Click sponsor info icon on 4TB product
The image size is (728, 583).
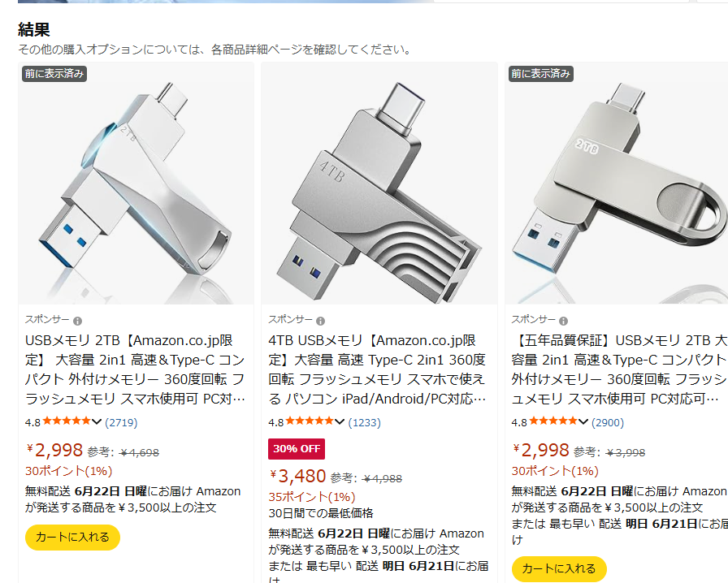[320, 321]
